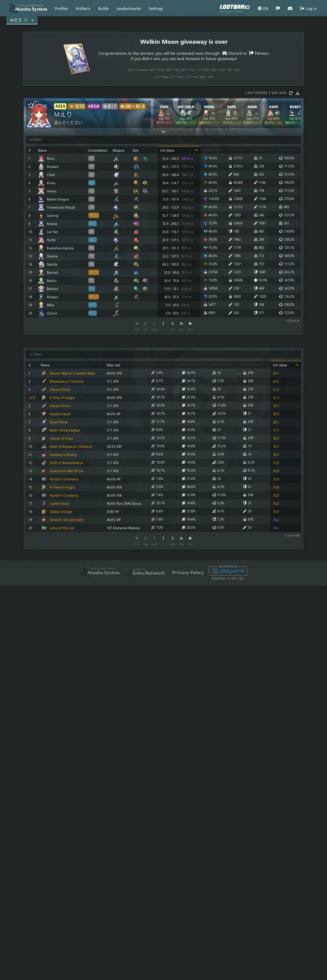Click the Masterpiece's Overture artifact name
This screenshot has width=327, height=980.
pyautogui.click(x=66, y=382)
